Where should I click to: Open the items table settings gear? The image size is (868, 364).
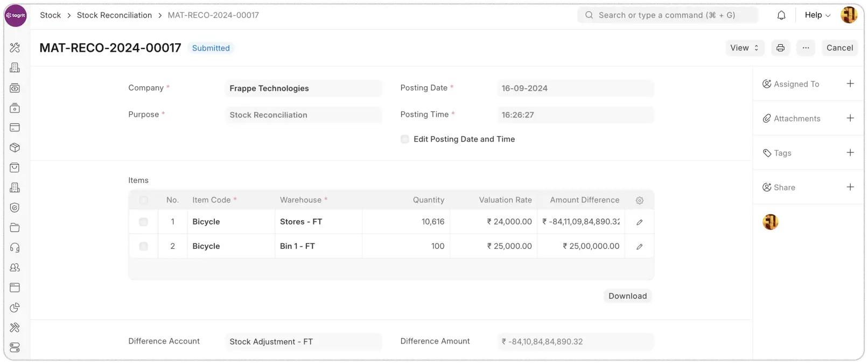click(640, 200)
